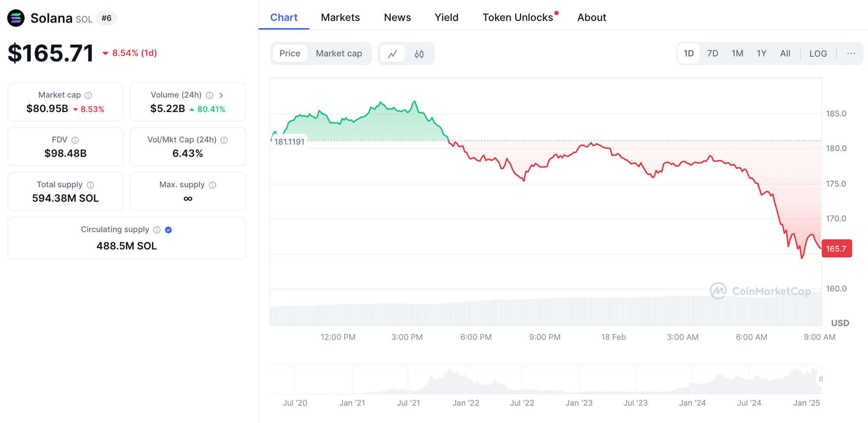
Task: Select 7D time range
Action: coord(713,53)
